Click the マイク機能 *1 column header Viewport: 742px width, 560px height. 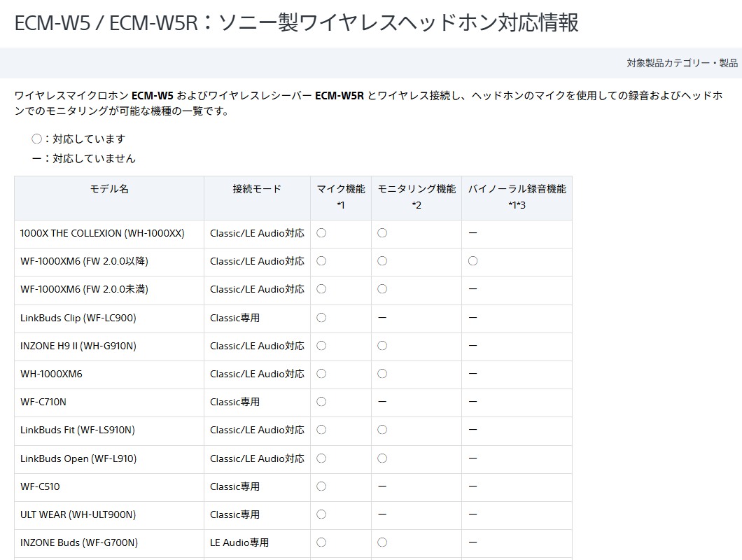pyautogui.click(x=341, y=197)
